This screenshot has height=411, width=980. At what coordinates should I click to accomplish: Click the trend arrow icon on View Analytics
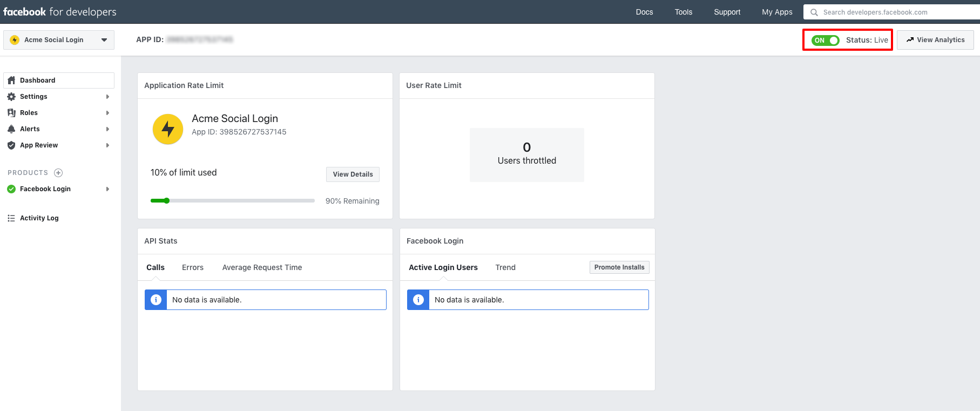(x=910, y=40)
